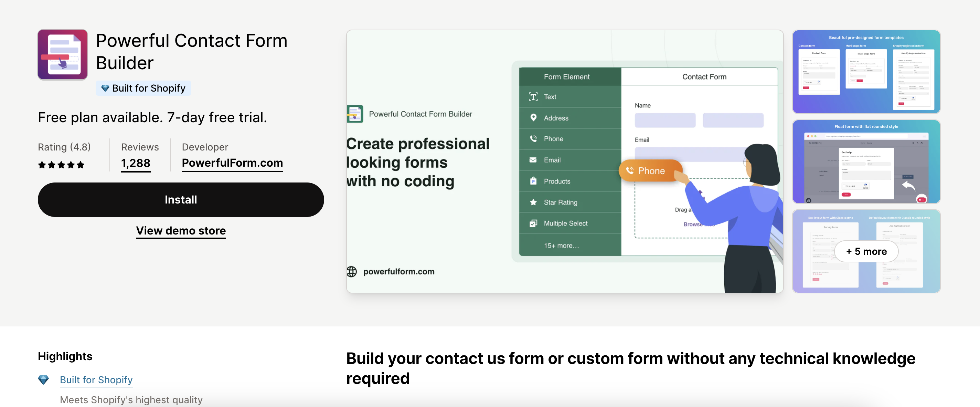Click the Install button

tap(181, 199)
